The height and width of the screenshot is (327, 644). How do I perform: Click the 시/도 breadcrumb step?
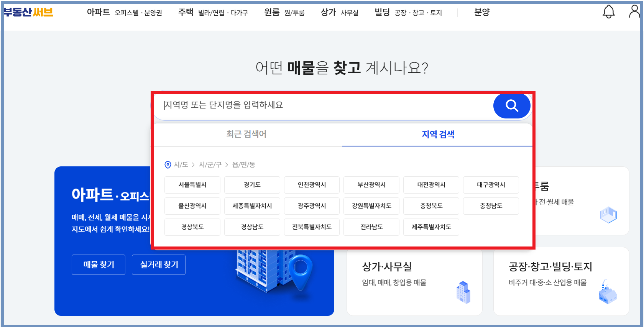point(181,165)
